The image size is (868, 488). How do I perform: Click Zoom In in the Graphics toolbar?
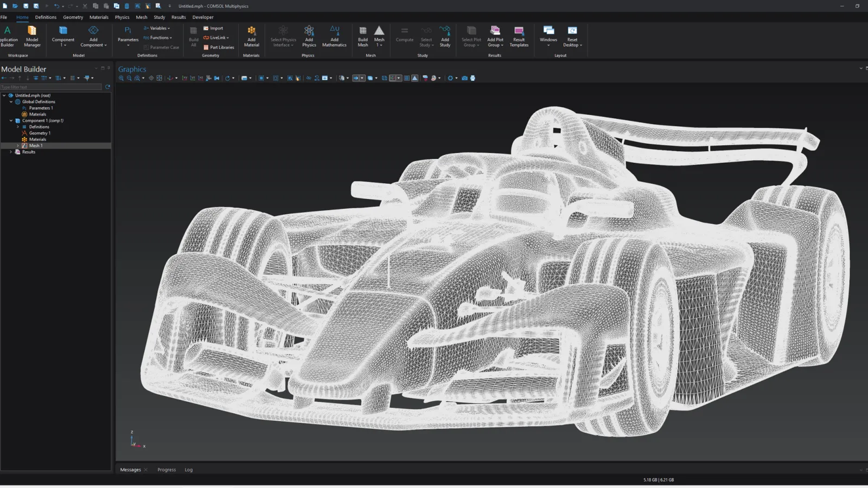(121, 78)
